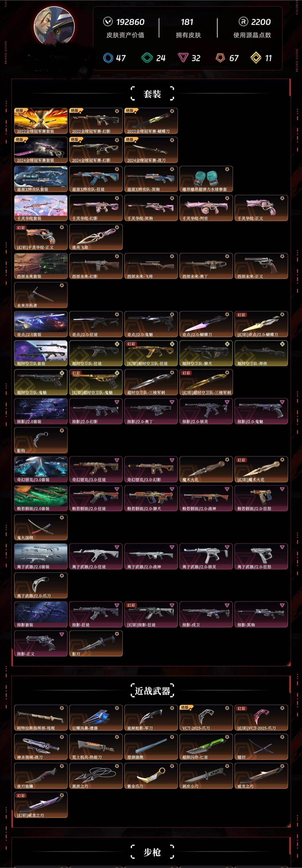This screenshot has height=868, width=302.
Task: Click the 套装 section header
Action: pos(152,94)
